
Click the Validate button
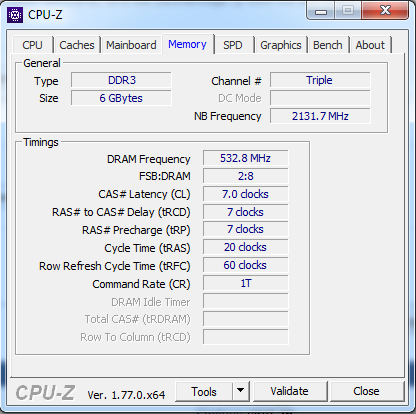click(289, 391)
